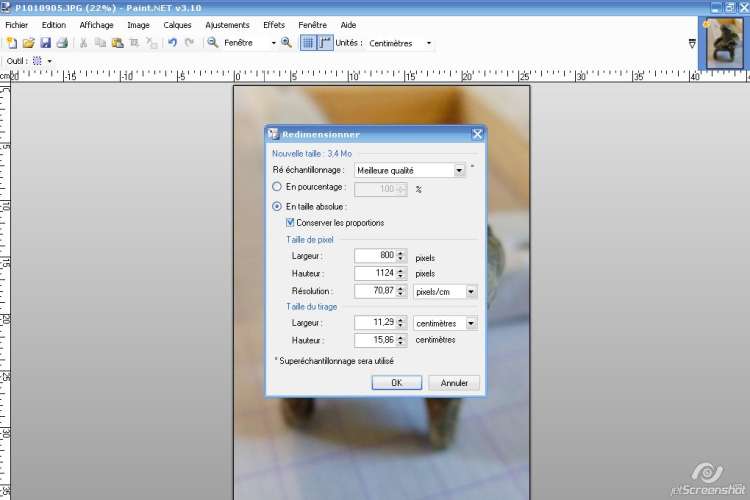
Task: Click the Print icon in the toolbar
Action: coord(62,43)
